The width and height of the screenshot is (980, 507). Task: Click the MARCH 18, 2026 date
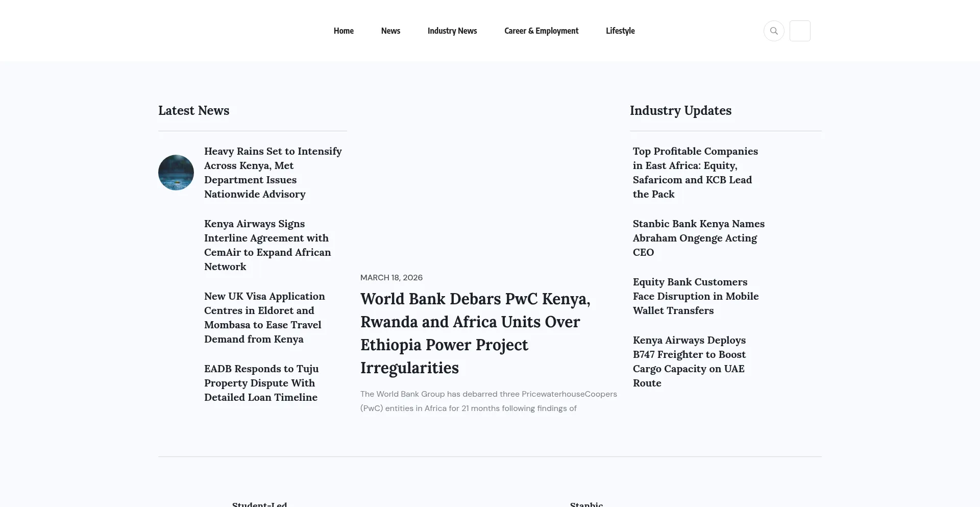coord(391,277)
